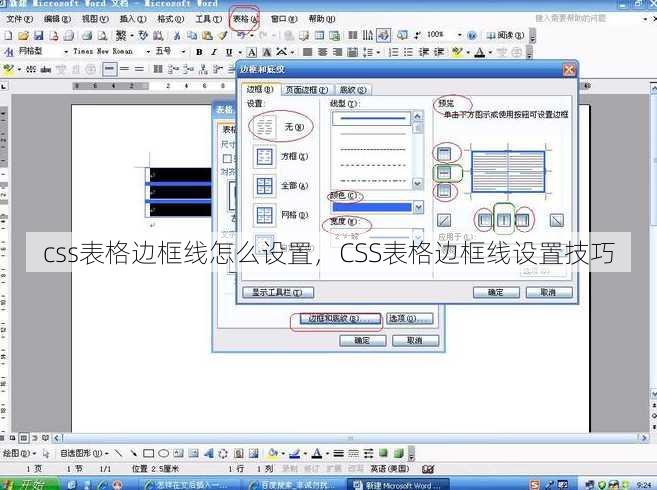Click the fill color paint bucket icon

[273, 453]
